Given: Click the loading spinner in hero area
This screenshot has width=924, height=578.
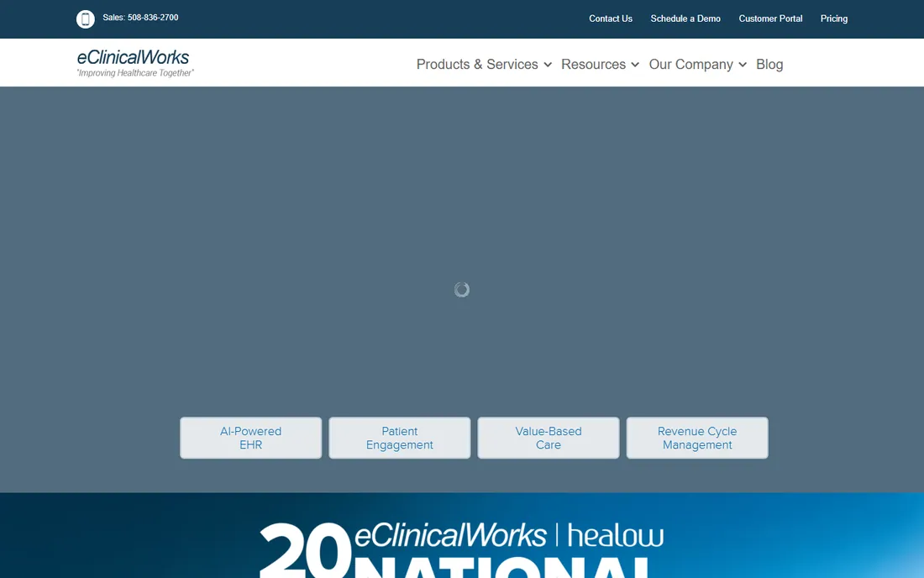Looking at the screenshot, I should click(462, 289).
